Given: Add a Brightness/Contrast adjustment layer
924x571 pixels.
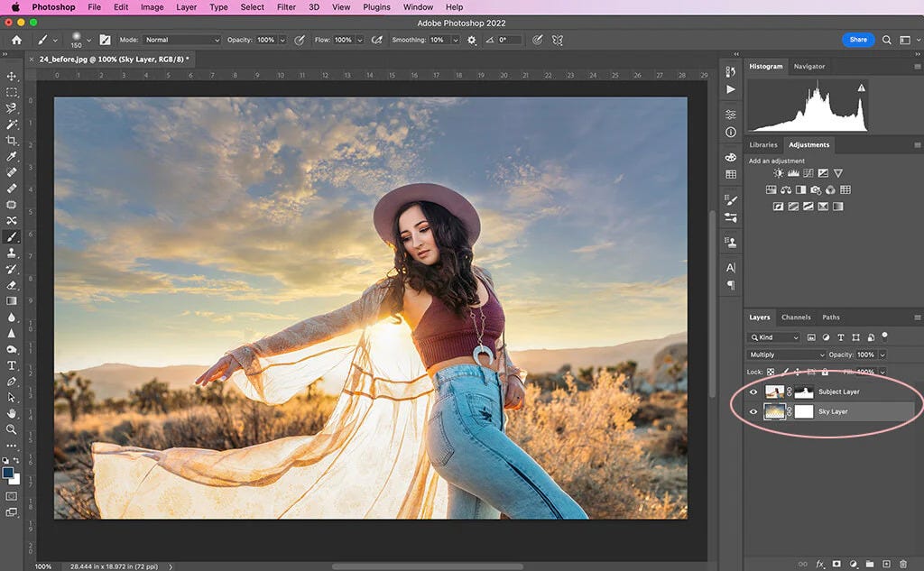Looking at the screenshot, I should [777, 172].
